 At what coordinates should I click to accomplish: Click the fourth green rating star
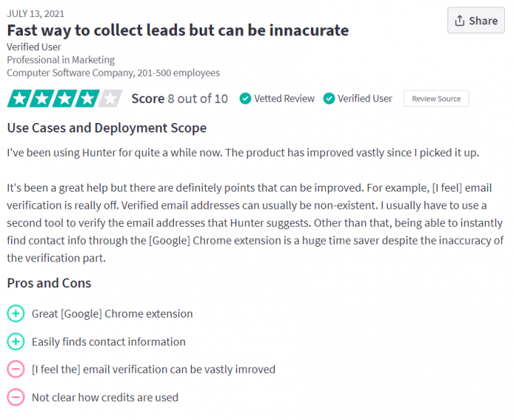pyautogui.click(x=87, y=99)
